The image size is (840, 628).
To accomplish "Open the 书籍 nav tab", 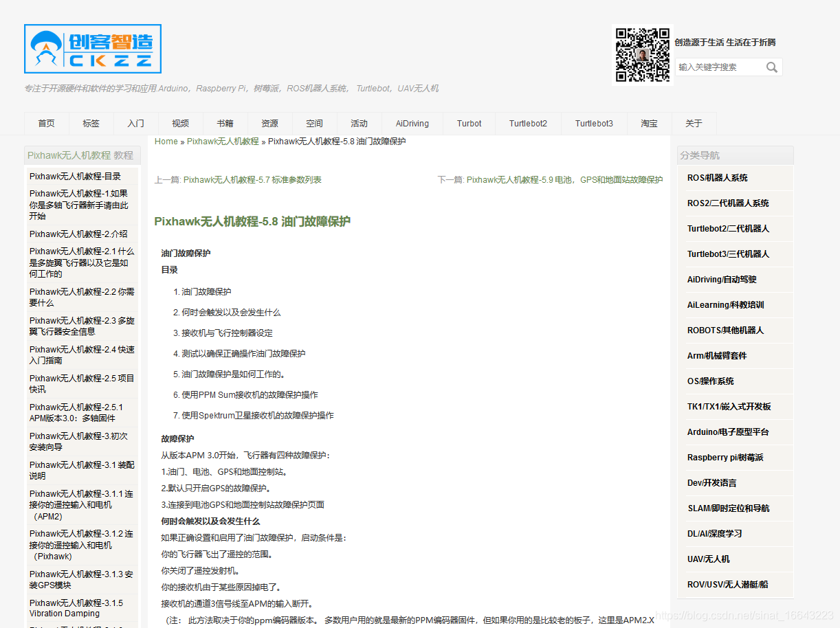I will (225, 124).
